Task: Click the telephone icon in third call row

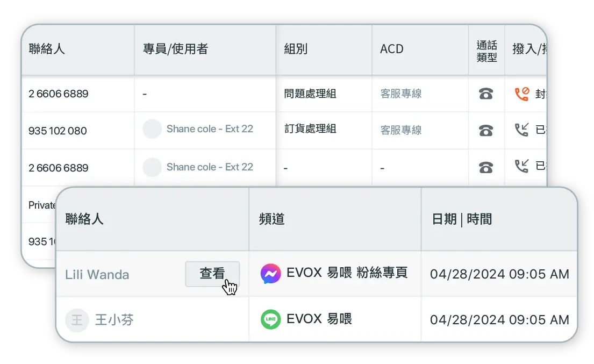Action: coord(486,167)
